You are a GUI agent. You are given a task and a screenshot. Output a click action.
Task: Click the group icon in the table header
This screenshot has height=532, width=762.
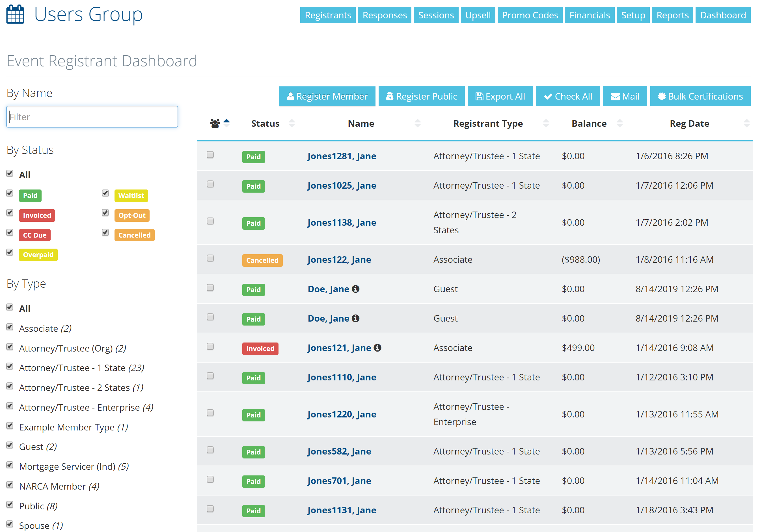coord(215,123)
